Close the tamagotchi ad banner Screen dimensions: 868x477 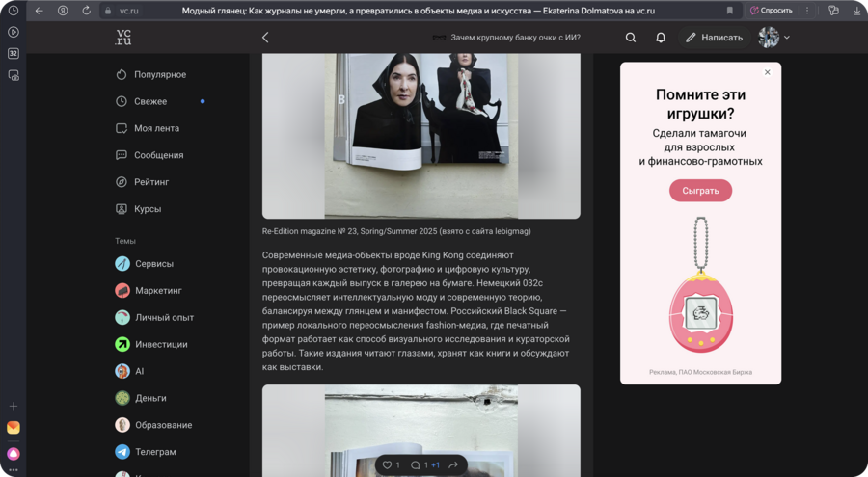pyautogui.click(x=768, y=72)
